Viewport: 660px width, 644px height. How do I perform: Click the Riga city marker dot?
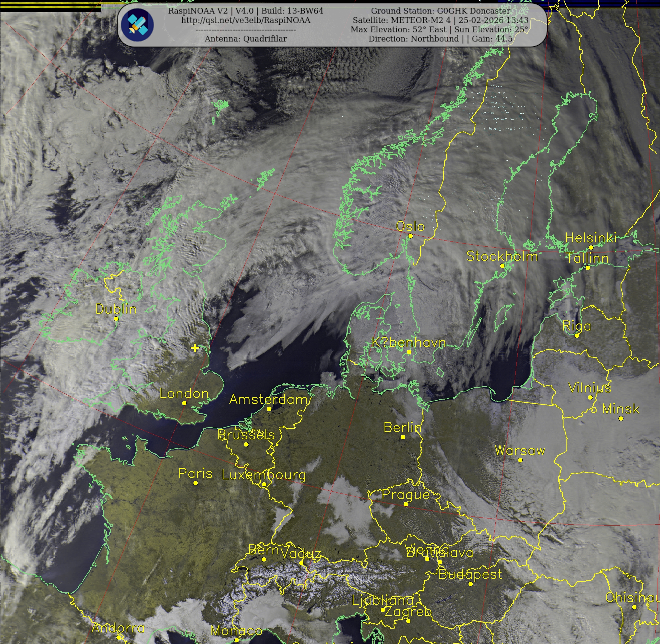coord(577,335)
